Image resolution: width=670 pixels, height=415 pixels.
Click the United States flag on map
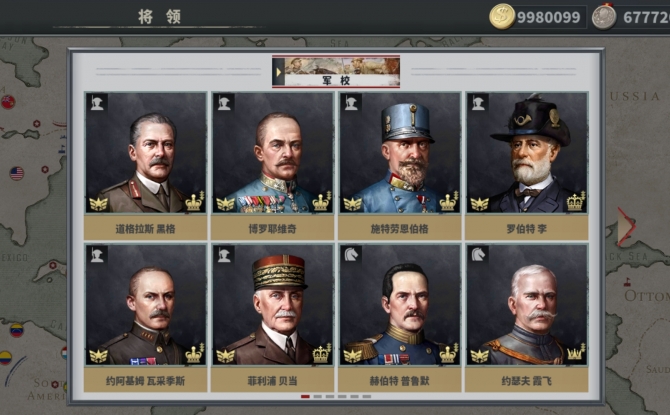click(x=17, y=173)
